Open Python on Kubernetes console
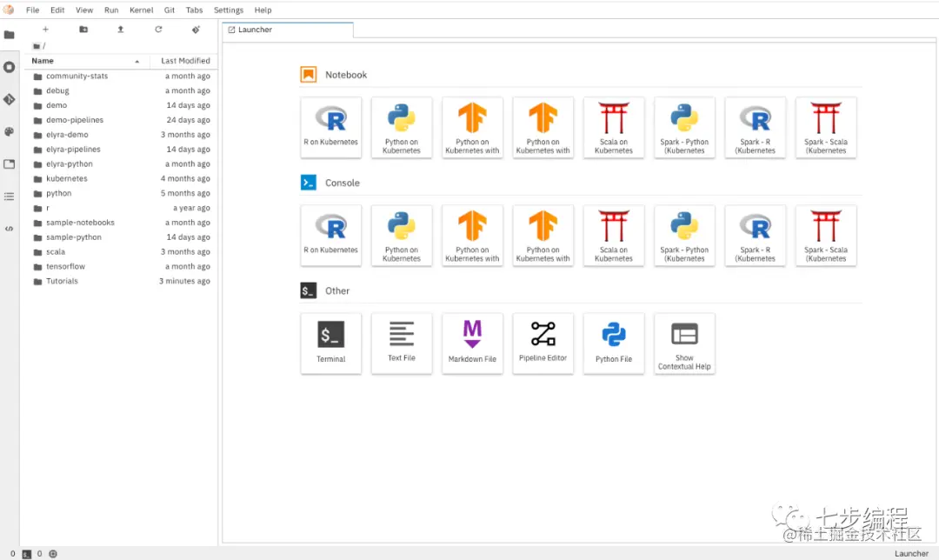Image resolution: width=939 pixels, height=560 pixels. click(x=402, y=236)
